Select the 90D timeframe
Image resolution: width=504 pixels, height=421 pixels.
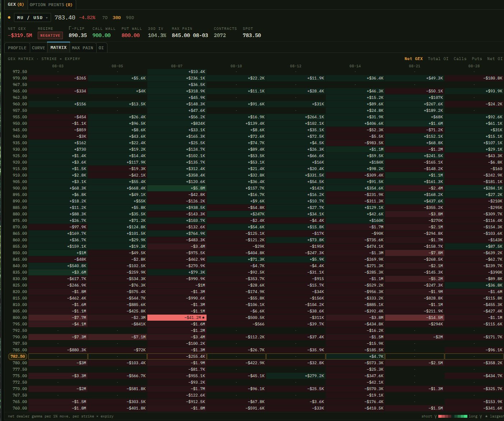pyautogui.click(x=130, y=18)
